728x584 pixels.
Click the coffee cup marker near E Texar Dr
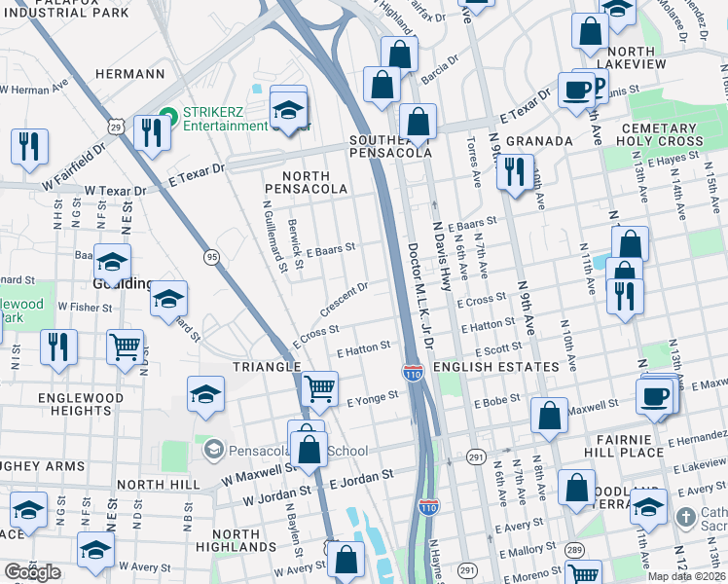point(576,92)
